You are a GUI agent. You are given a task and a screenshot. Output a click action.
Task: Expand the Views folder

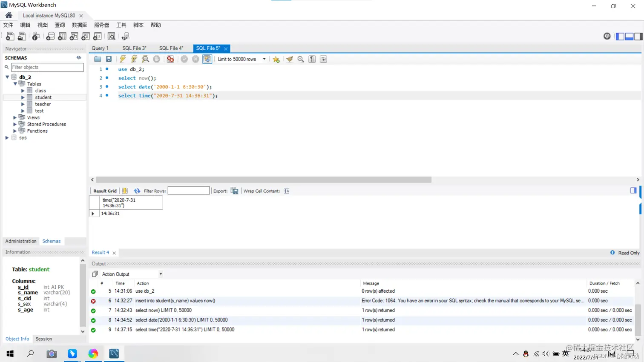click(15, 117)
